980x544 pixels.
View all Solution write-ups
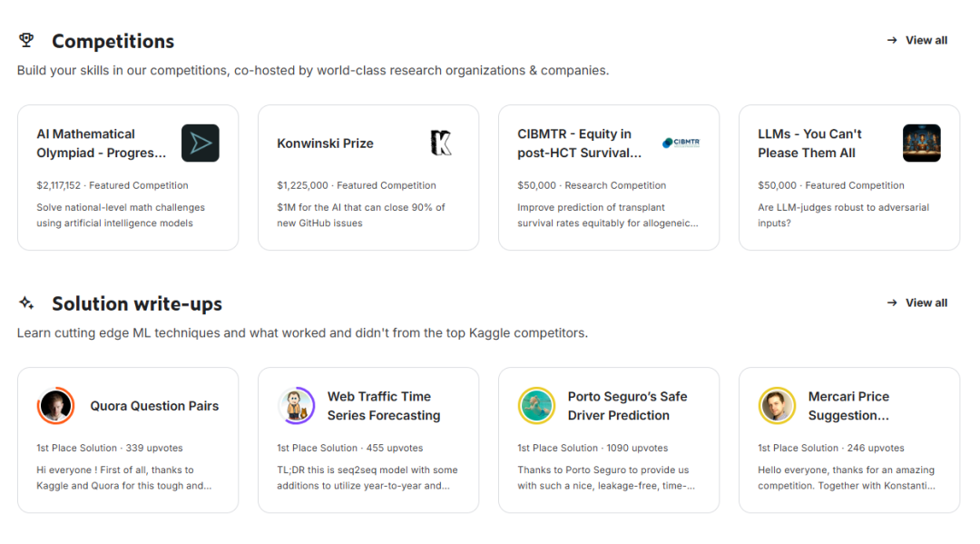click(916, 302)
